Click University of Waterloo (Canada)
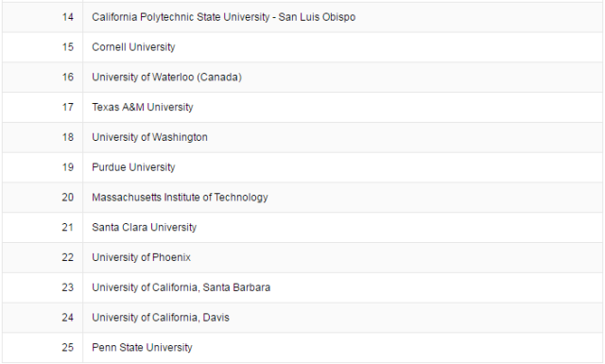This screenshot has height=364, width=605. point(166,78)
